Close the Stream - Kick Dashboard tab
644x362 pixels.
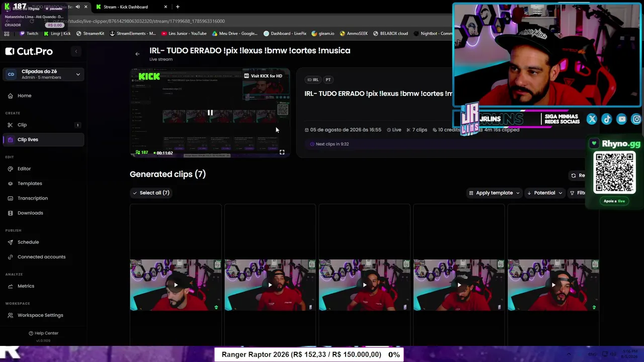coord(166,7)
